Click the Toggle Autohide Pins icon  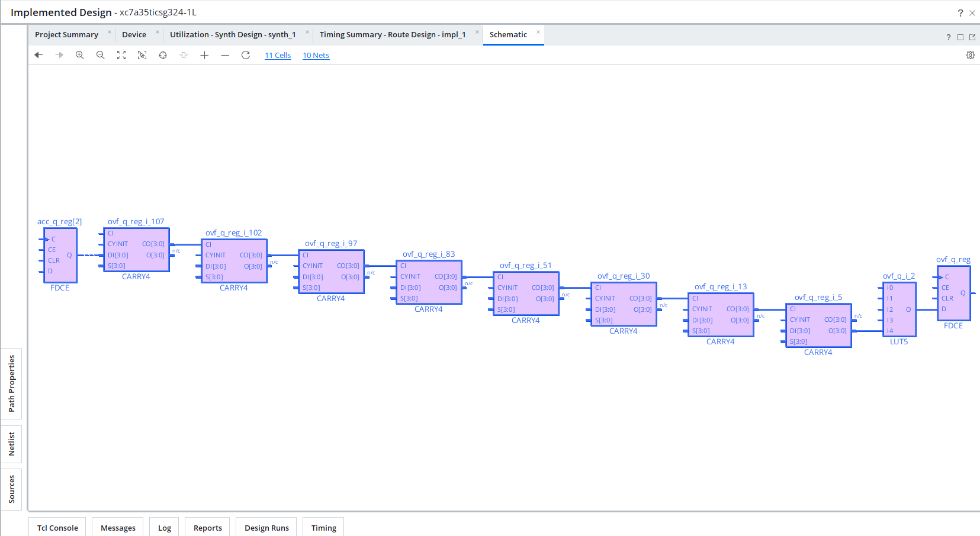click(184, 55)
